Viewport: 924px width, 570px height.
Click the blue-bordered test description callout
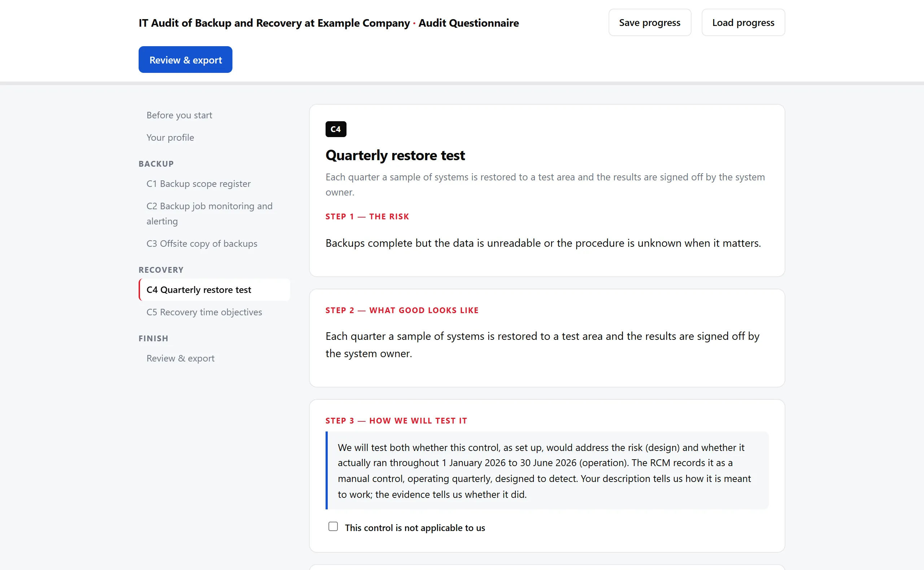pos(547,470)
